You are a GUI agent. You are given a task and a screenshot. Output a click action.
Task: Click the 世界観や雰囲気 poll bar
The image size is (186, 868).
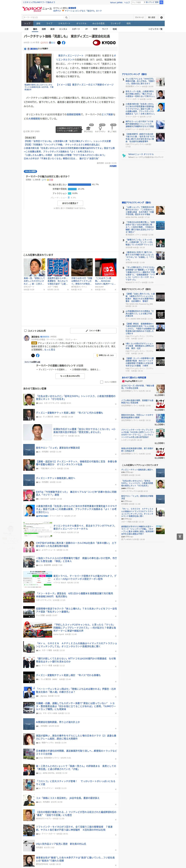(x=72, y=189)
